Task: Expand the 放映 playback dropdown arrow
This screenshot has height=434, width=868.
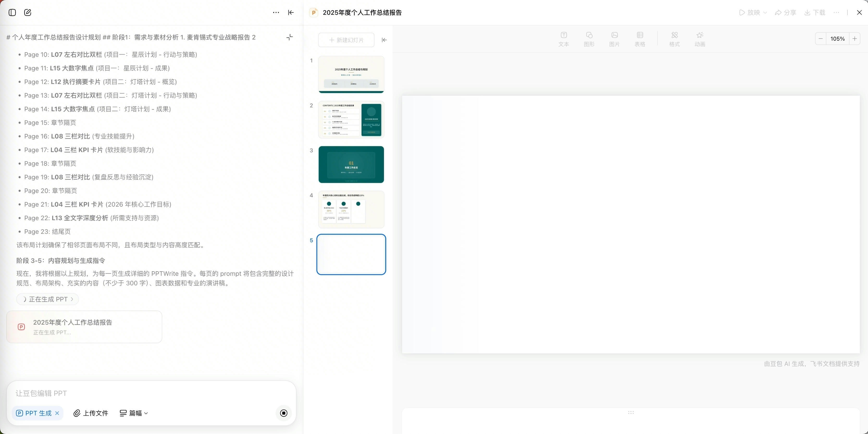Action: click(764, 13)
